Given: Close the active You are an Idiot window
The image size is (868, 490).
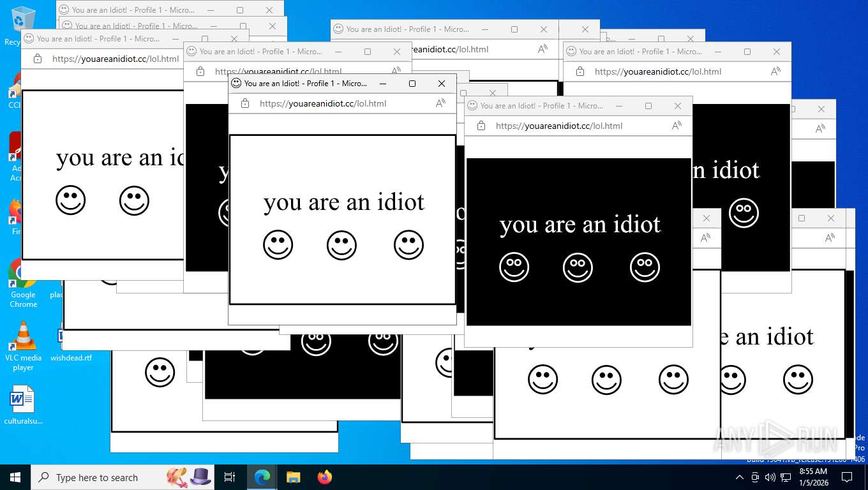Looking at the screenshot, I should coord(442,84).
